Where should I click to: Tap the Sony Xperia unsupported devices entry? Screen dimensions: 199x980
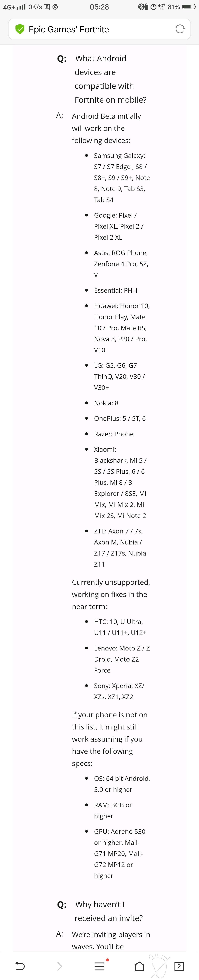[x=119, y=691]
